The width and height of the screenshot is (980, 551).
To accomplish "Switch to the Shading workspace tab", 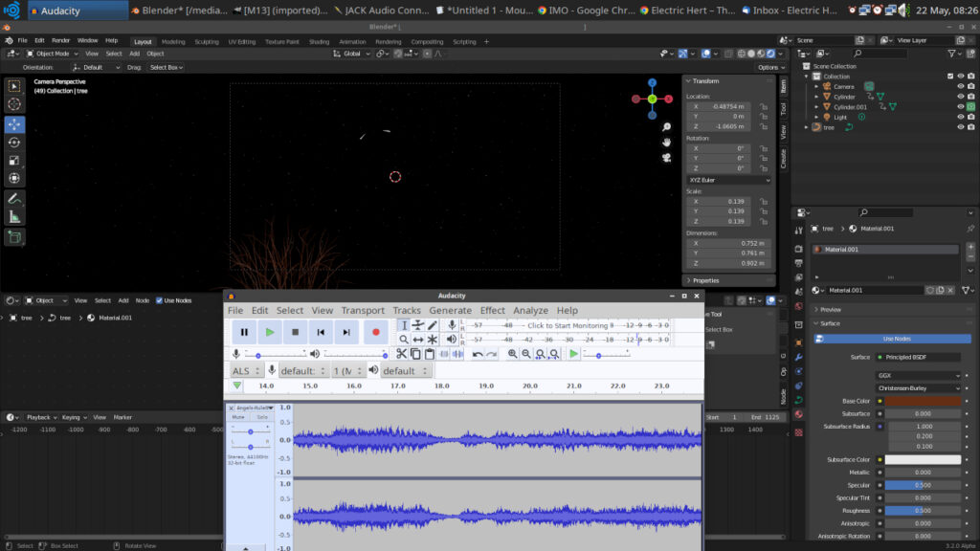I will [319, 42].
